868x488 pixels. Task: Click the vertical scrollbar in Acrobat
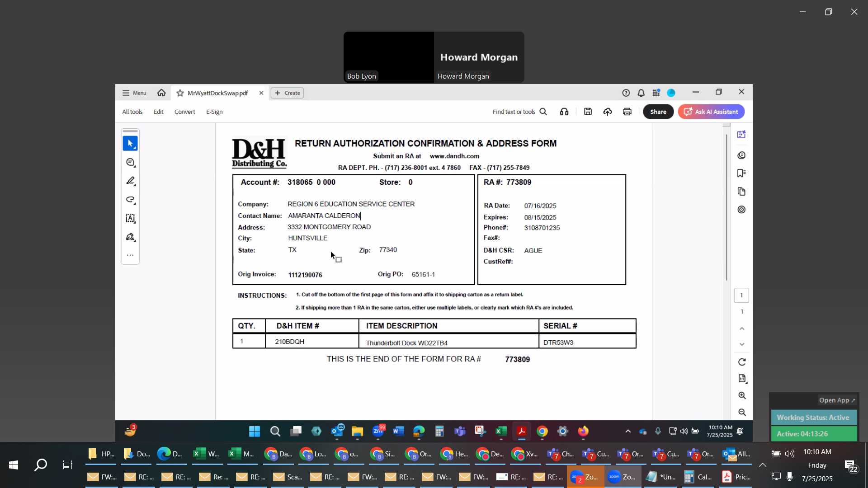tap(726, 207)
